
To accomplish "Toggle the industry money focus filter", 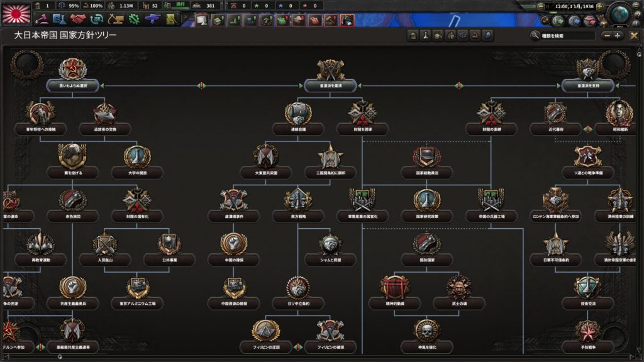I will click(438, 36).
